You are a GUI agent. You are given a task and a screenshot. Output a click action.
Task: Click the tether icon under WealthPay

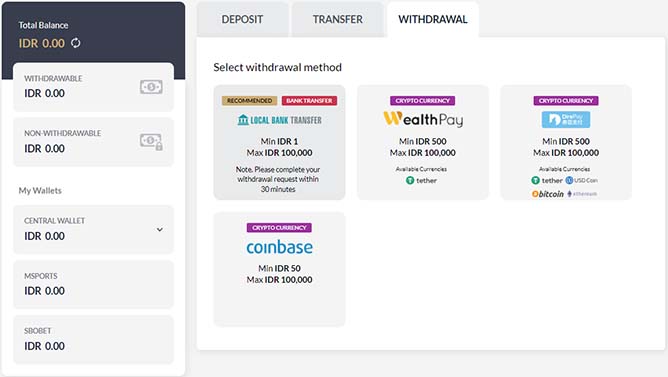(410, 180)
